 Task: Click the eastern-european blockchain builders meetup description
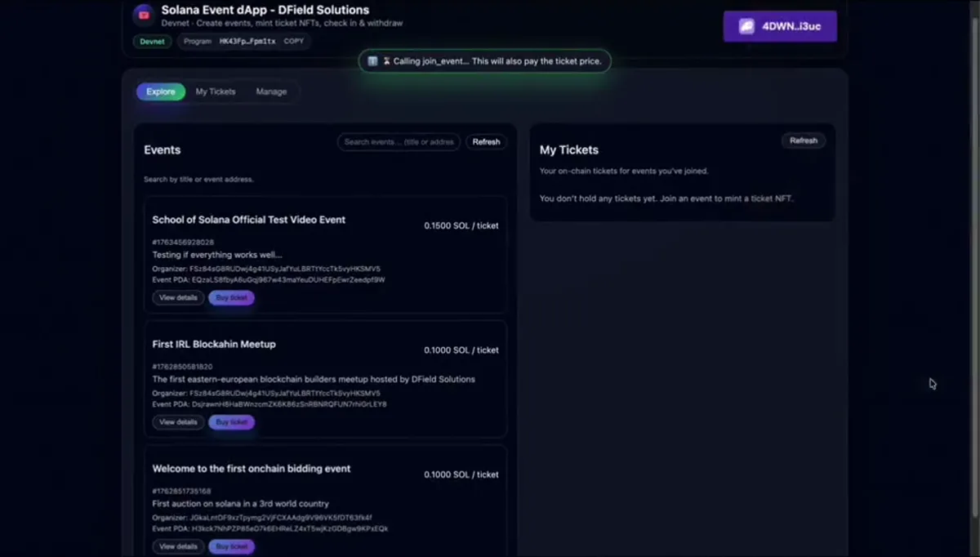(314, 379)
